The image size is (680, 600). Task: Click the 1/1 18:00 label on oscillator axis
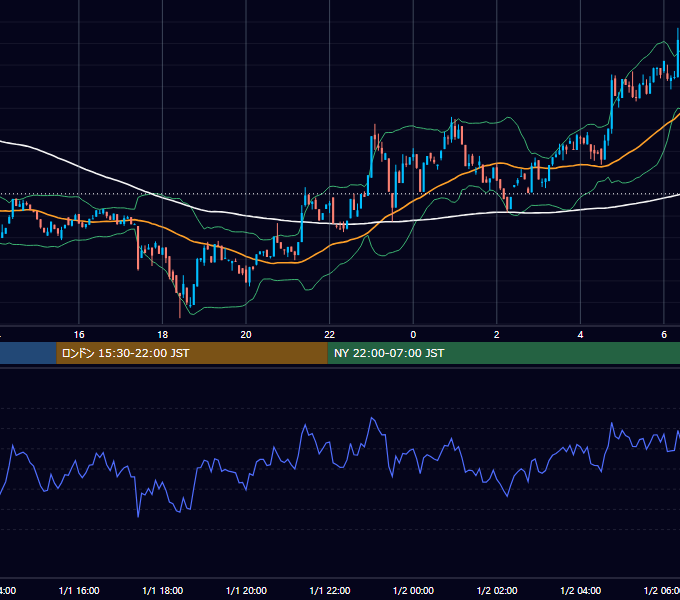click(163, 590)
